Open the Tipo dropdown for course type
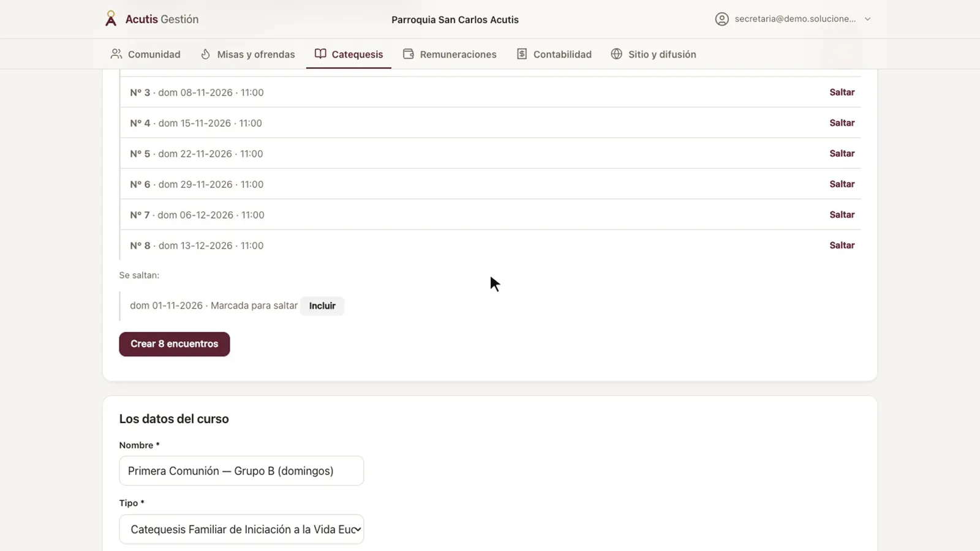The height and width of the screenshot is (551, 980). 241,530
